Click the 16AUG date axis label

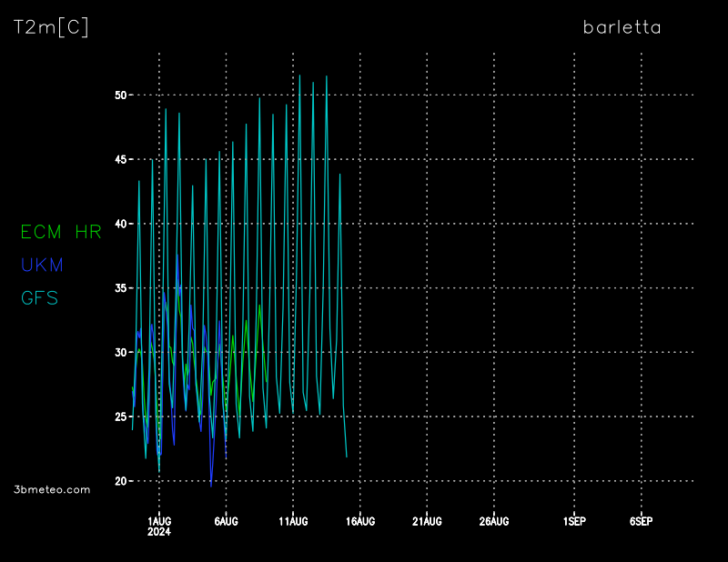[360, 521]
